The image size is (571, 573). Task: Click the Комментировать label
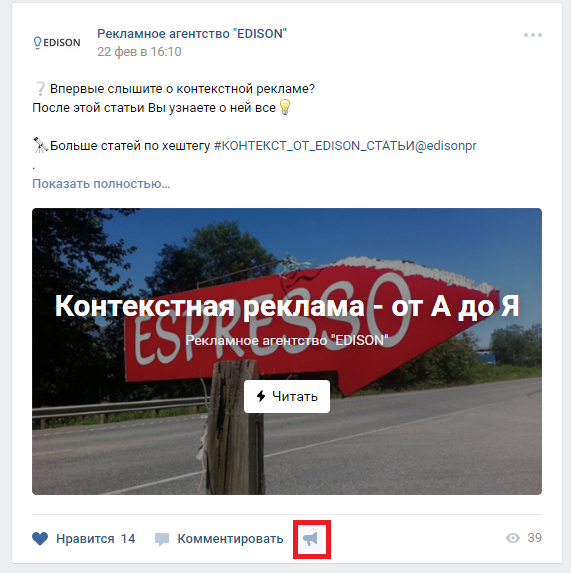click(230, 539)
